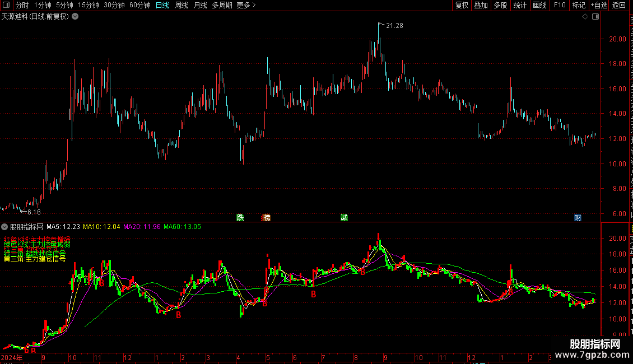The height and width of the screenshot is (364, 633).
Task: Switch to the 周线 weekly period tab
Action: tap(181, 5)
